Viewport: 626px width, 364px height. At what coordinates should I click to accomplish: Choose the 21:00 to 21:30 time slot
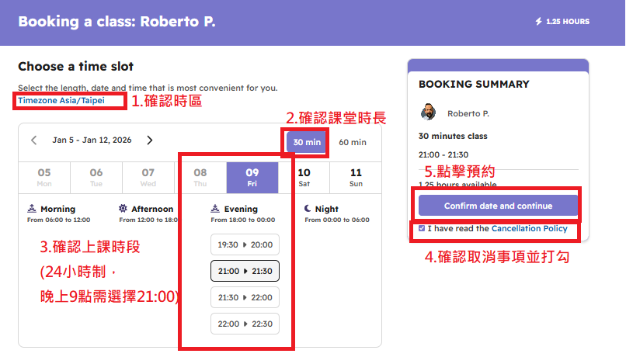[x=245, y=271]
